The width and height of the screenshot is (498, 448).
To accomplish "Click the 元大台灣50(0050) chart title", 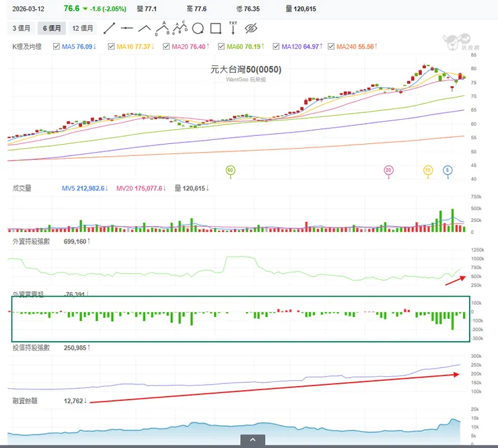I will tap(246, 69).
